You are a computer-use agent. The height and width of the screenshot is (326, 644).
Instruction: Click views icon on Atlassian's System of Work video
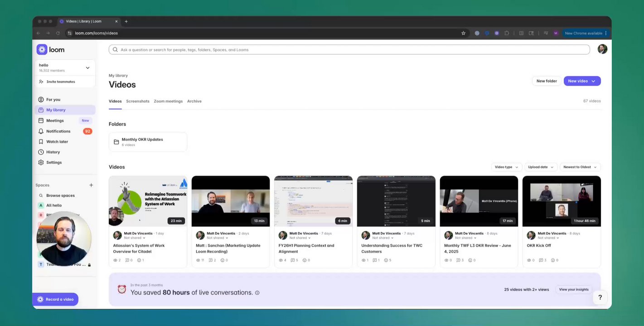[x=115, y=260]
